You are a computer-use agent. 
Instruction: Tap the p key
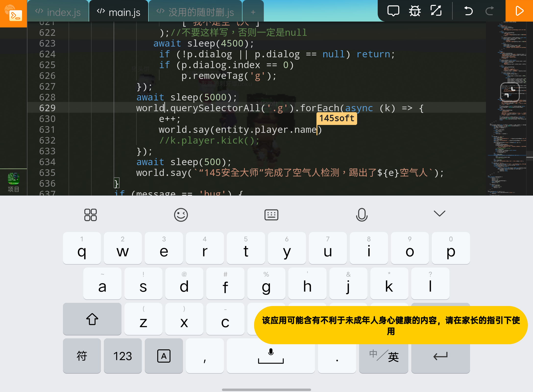click(451, 248)
